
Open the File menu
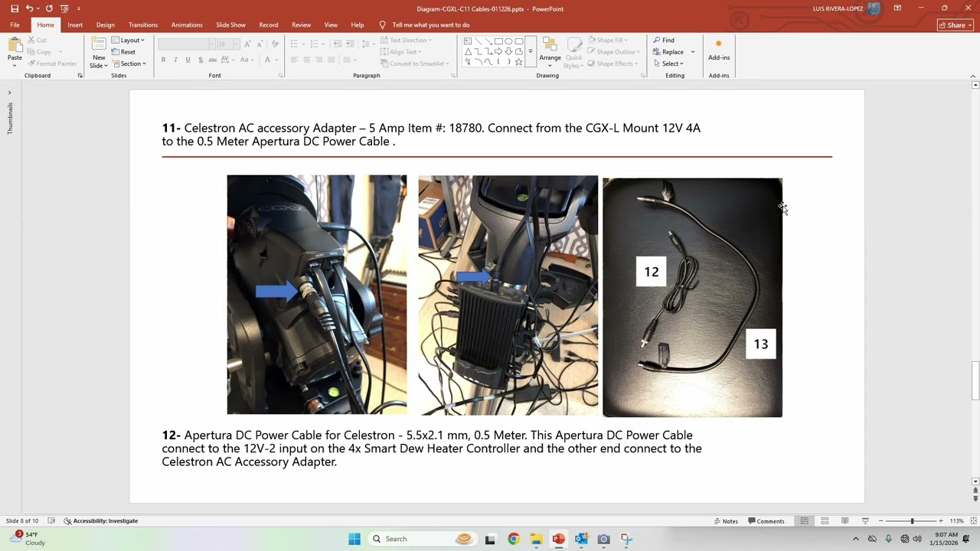(15, 24)
